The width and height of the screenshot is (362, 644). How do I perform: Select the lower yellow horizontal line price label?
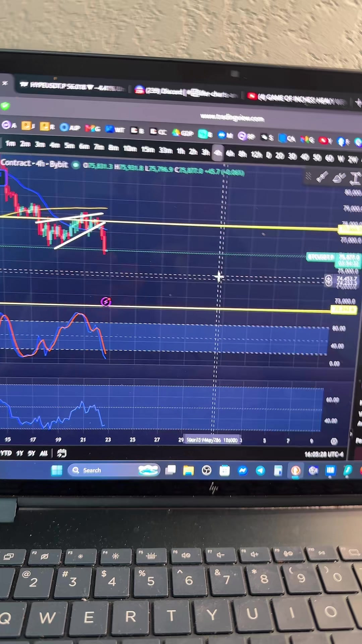[343, 310]
